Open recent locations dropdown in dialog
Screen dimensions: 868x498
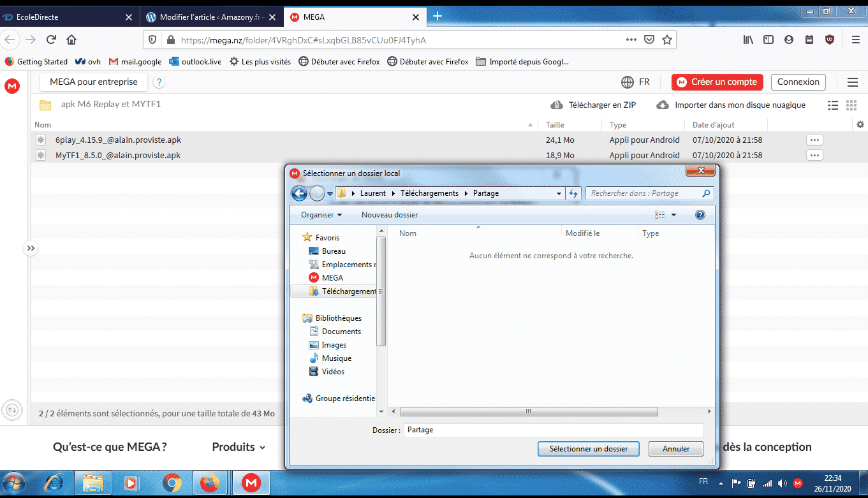pos(330,194)
